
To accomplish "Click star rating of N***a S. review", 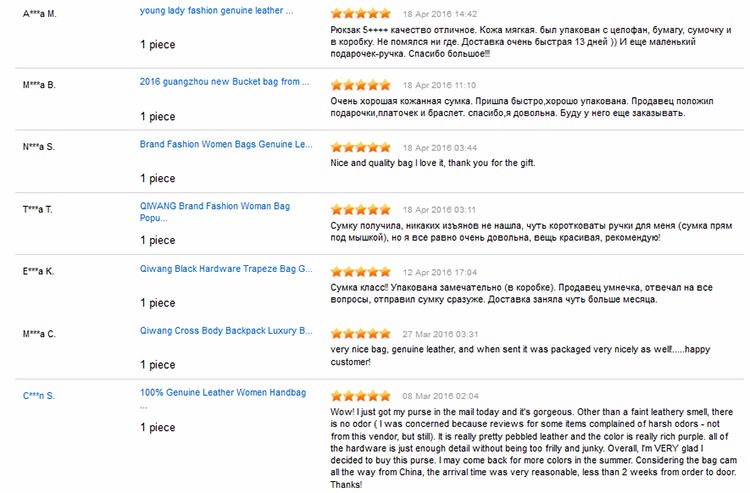I will coord(360,147).
